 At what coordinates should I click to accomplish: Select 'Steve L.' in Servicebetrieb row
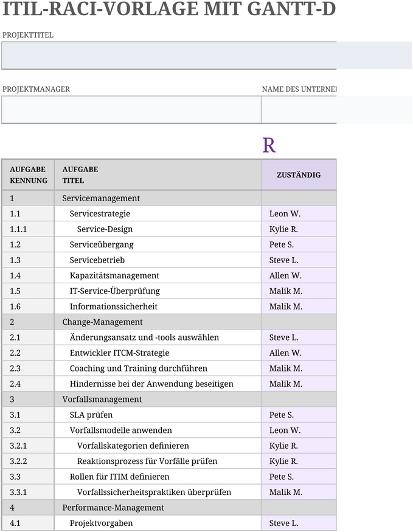coord(299,260)
